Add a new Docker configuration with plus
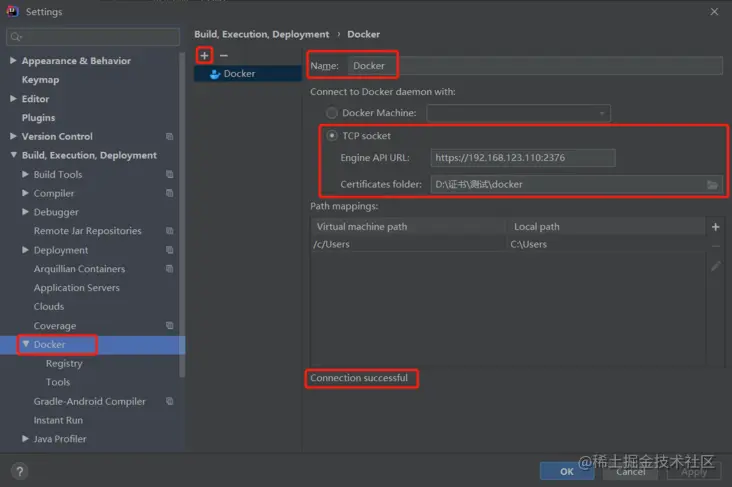 (204, 56)
